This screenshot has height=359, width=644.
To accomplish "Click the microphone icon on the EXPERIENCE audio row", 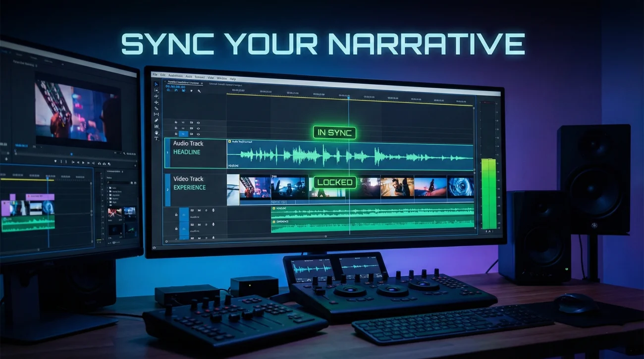I will [213, 224].
